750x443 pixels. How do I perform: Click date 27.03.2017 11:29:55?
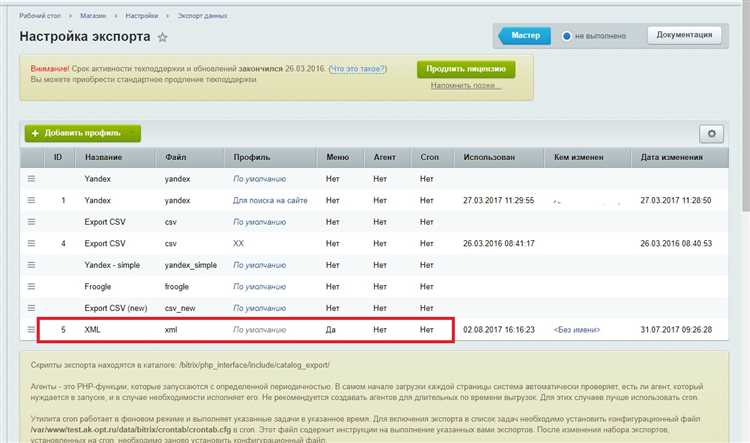pyautogui.click(x=498, y=200)
